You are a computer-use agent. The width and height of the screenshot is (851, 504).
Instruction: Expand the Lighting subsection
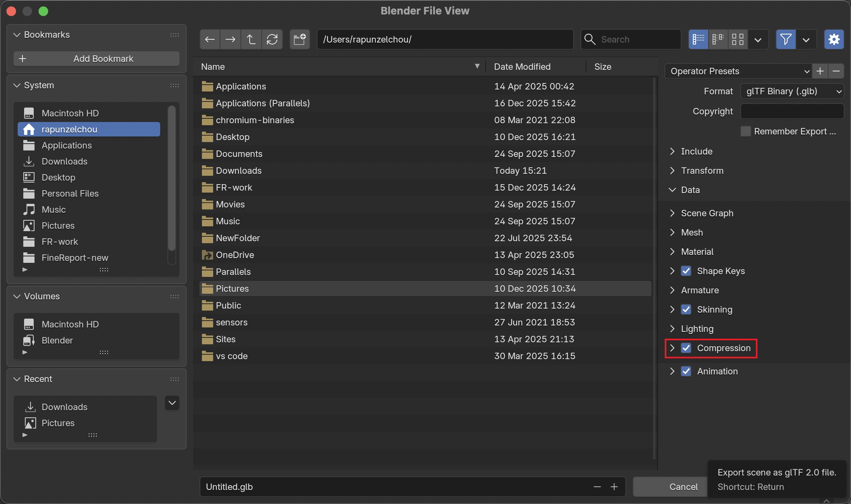pyautogui.click(x=672, y=329)
